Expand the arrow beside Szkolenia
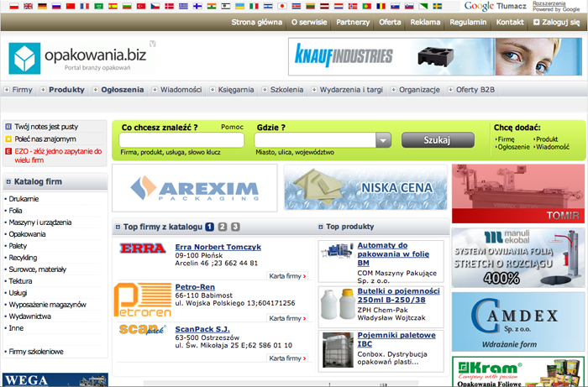The width and height of the screenshot is (588, 387). [265, 90]
